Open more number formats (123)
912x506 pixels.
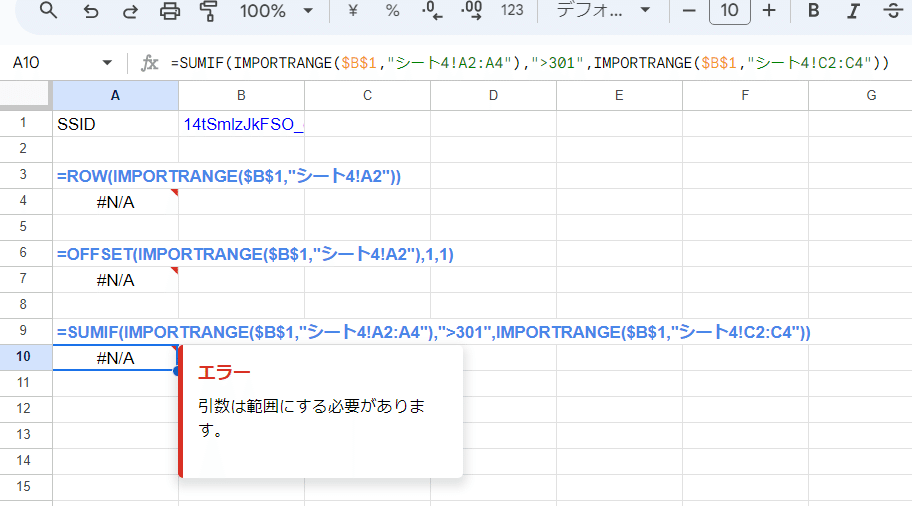coord(512,10)
